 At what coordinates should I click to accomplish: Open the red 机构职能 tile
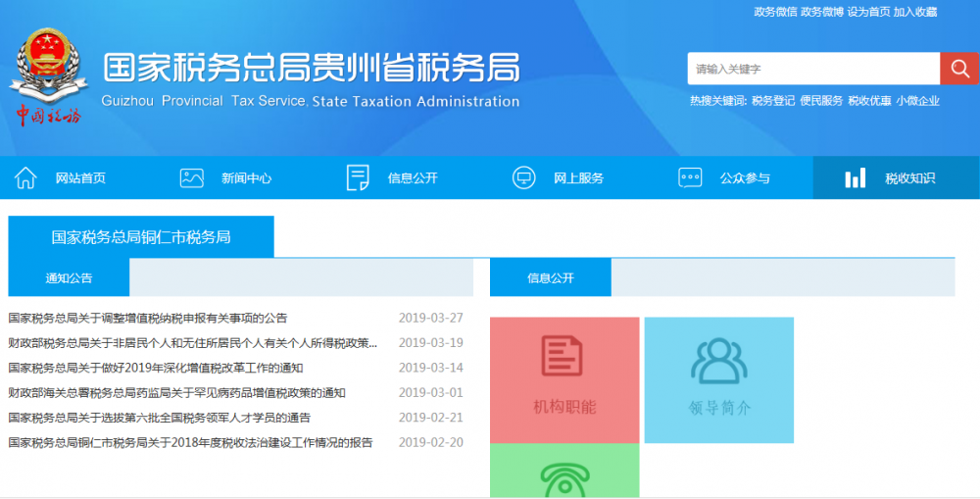pyautogui.click(x=564, y=379)
